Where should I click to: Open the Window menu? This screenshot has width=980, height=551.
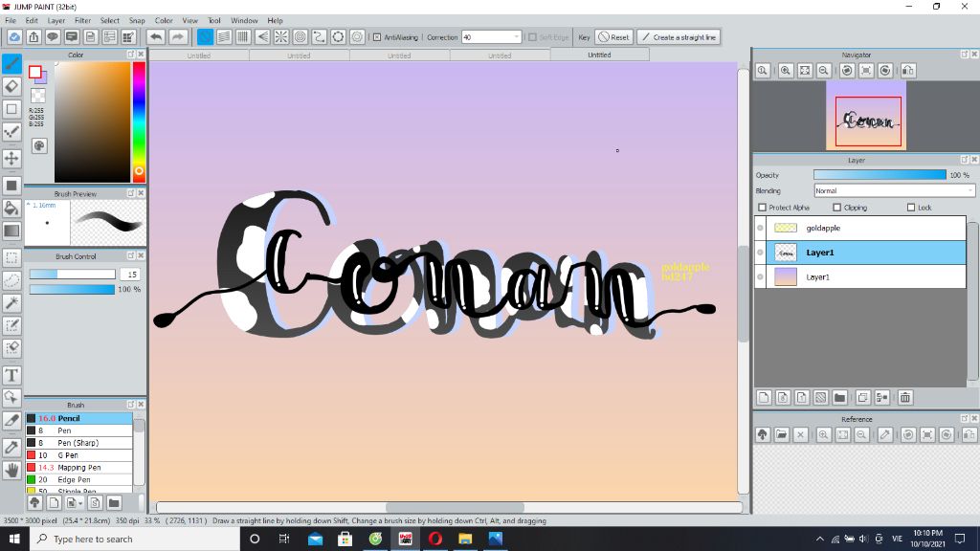[244, 21]
